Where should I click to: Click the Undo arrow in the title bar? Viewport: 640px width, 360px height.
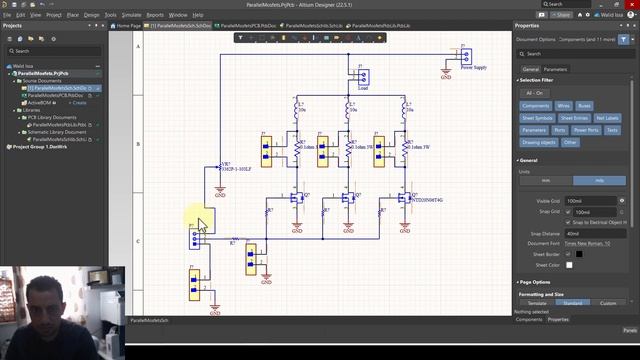pos(42,4)
